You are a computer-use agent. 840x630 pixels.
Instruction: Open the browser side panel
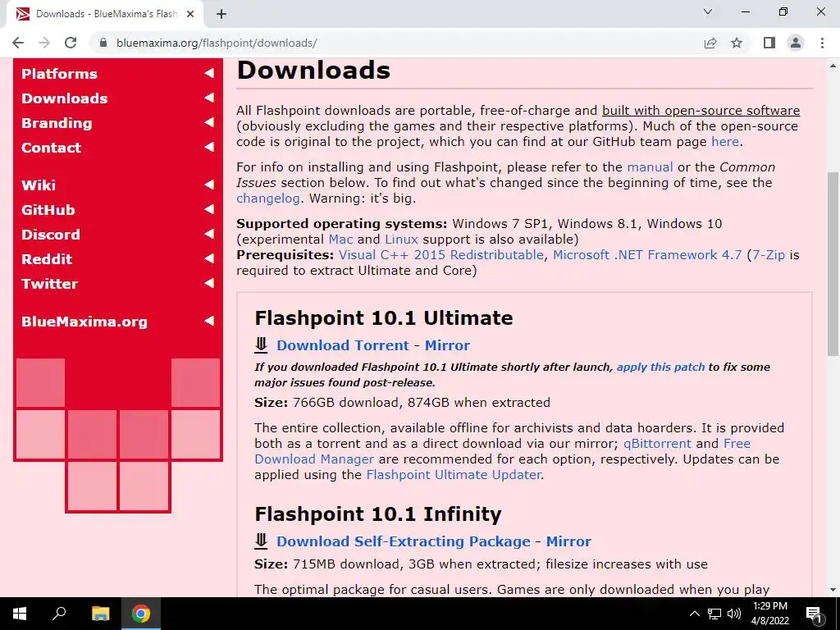(x=769, y=43)
